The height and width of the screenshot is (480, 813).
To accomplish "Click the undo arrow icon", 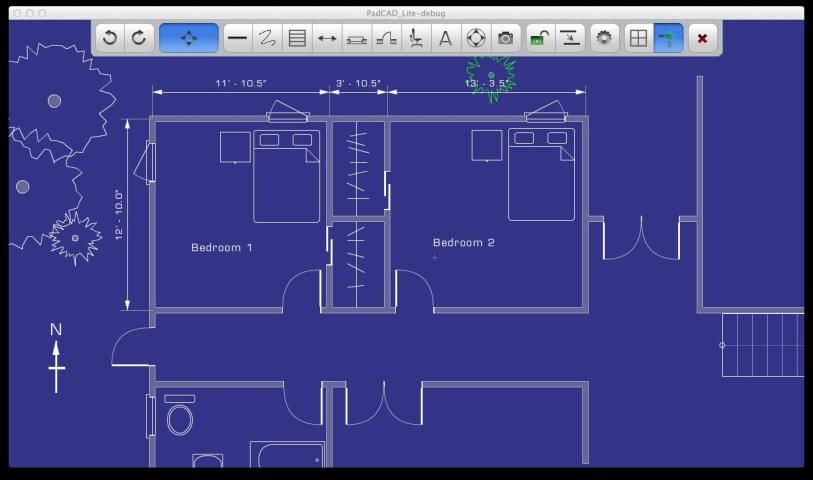I will [x=110, y=38].
